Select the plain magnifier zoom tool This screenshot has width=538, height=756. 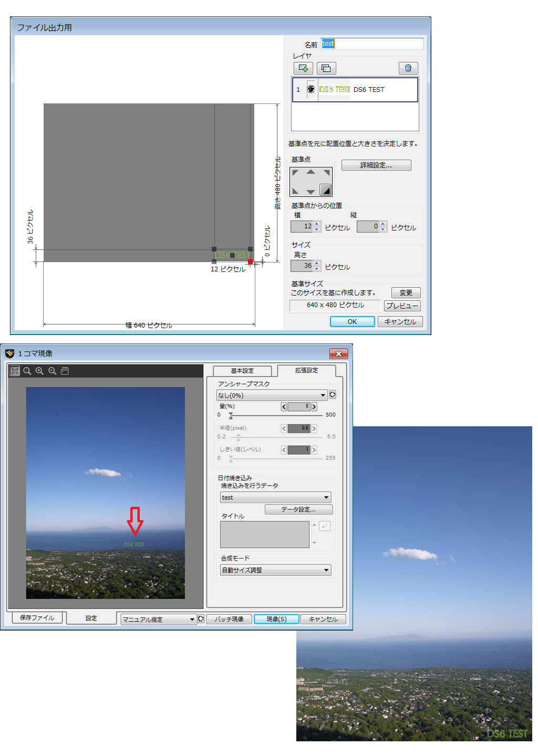coord(27,371)
